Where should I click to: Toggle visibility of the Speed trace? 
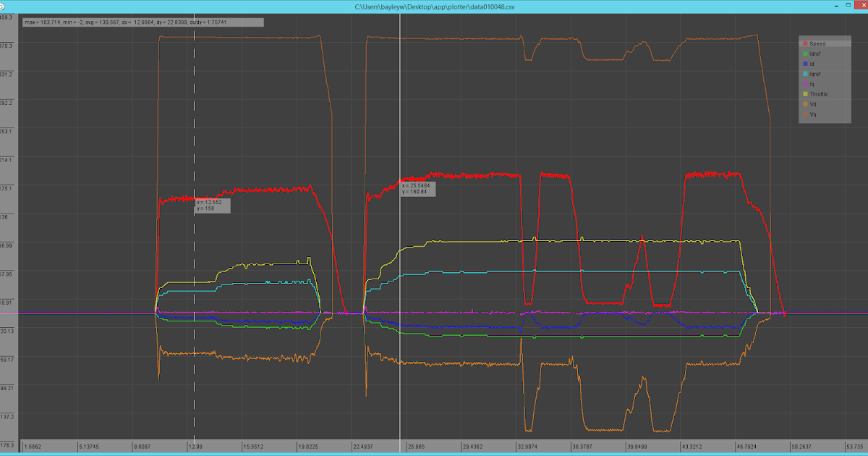805,43
